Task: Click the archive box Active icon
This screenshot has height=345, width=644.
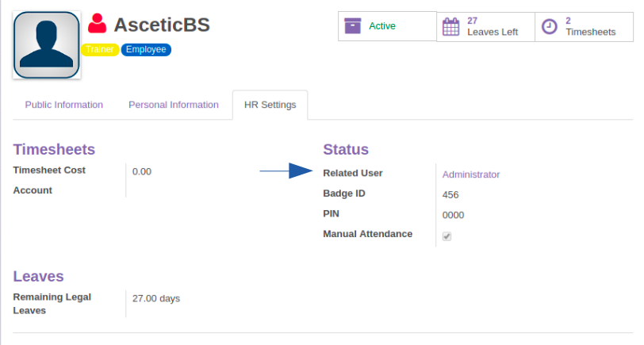Action: [x=353, y=26]
